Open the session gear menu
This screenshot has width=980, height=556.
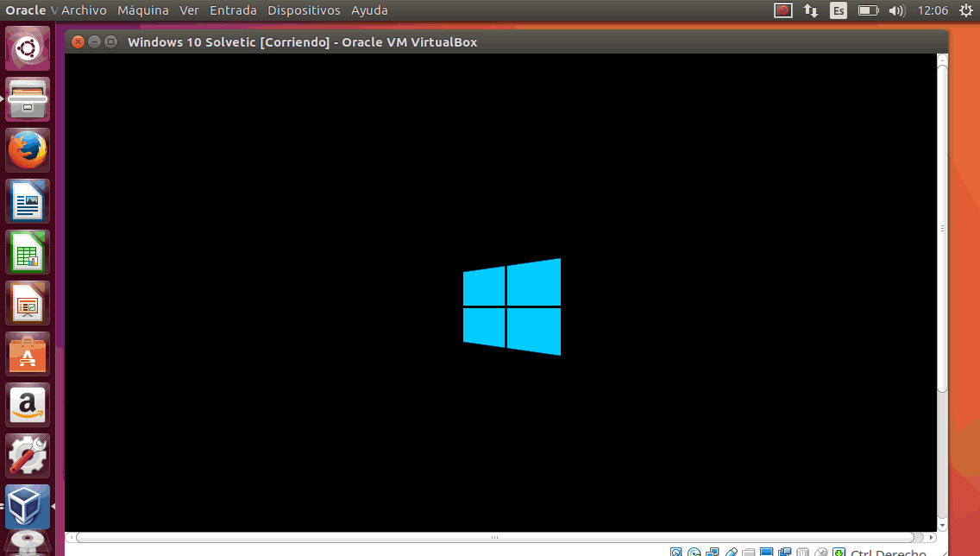pos(965,10)
